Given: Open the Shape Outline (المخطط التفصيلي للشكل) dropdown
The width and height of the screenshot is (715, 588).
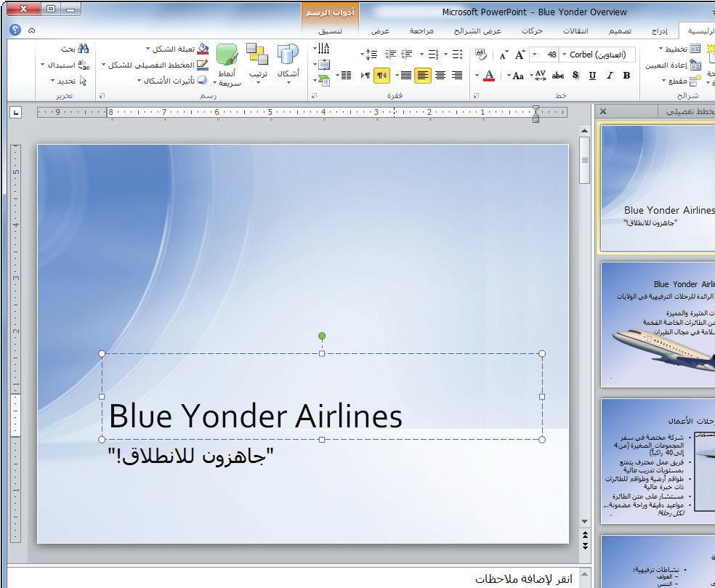Looking at the screenshot, I should (155, 65).
